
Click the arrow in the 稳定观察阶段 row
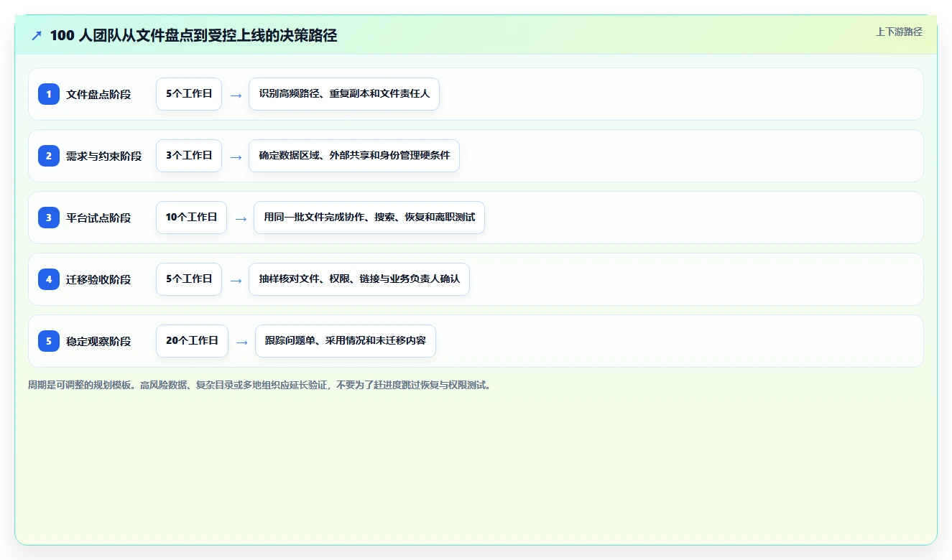[x=242, y=342]
